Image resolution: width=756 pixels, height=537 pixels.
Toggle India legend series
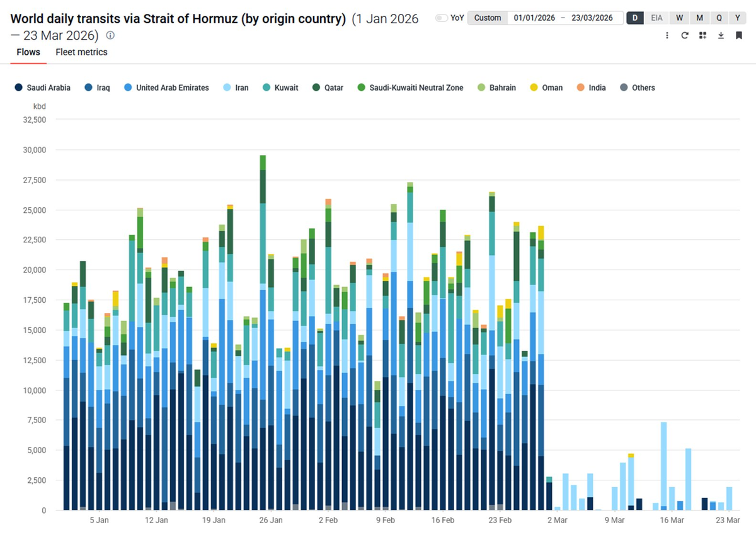591,88
